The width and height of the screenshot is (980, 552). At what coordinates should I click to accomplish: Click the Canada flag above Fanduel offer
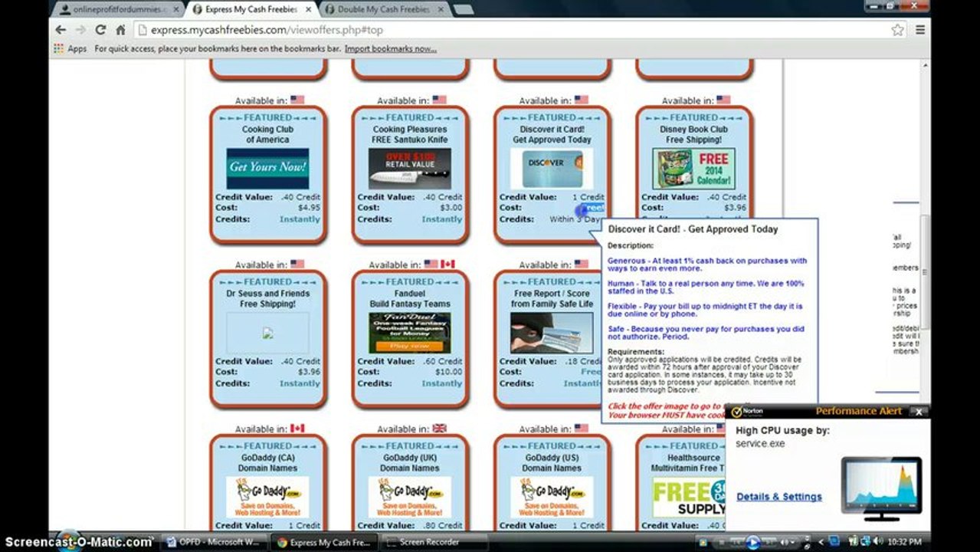[x=447, y=264]
